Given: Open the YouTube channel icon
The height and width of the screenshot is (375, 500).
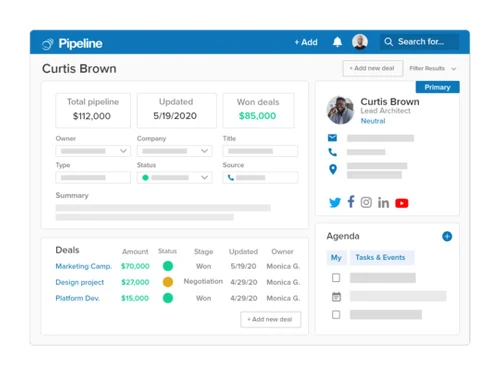Looking at the screenshot, I should tap(402, 203).
